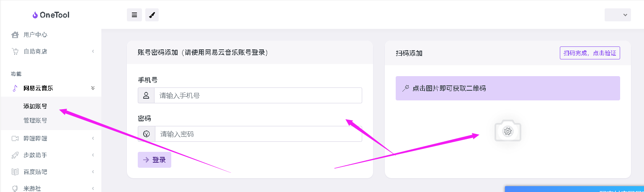The image size is (644, 192).
Task: Open the user dropdown at top right
Action: [618, 15]
